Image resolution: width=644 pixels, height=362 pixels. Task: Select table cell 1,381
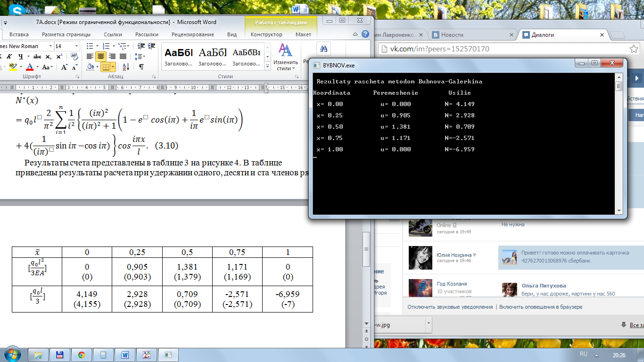[188, 267]
